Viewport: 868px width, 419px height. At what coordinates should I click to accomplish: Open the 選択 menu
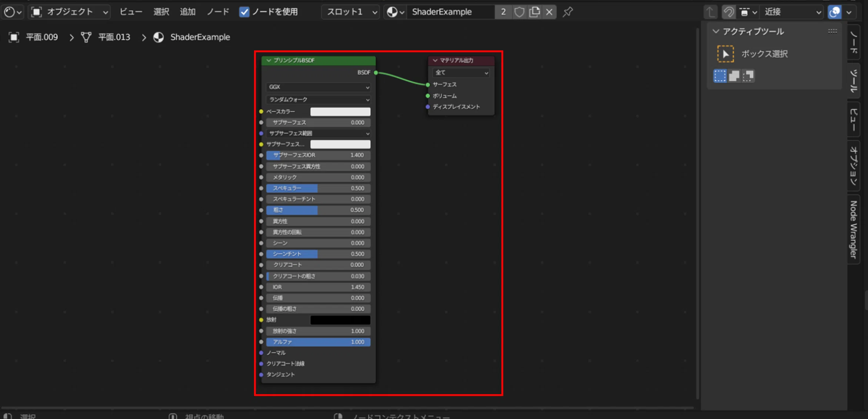click(161, 12)
